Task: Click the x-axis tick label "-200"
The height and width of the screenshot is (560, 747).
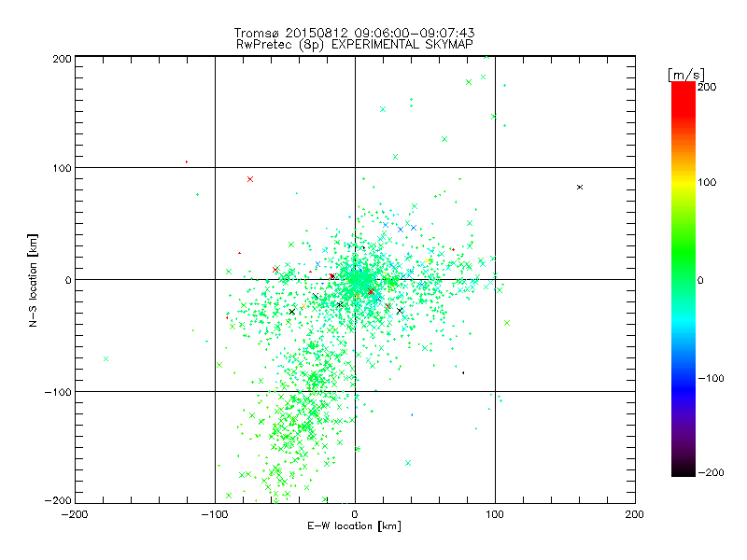Action: (x=75, y=514)
